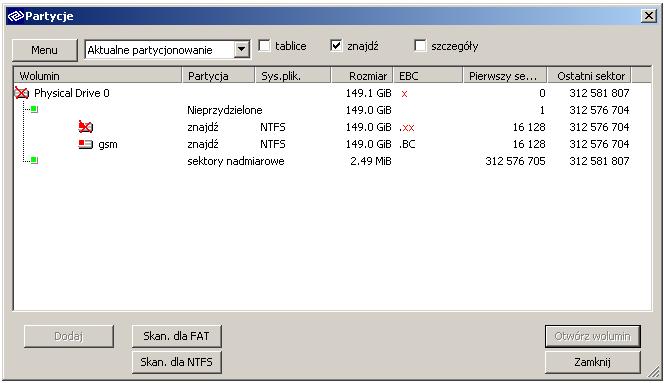Click the red .xx flag value

coord(407,128)
